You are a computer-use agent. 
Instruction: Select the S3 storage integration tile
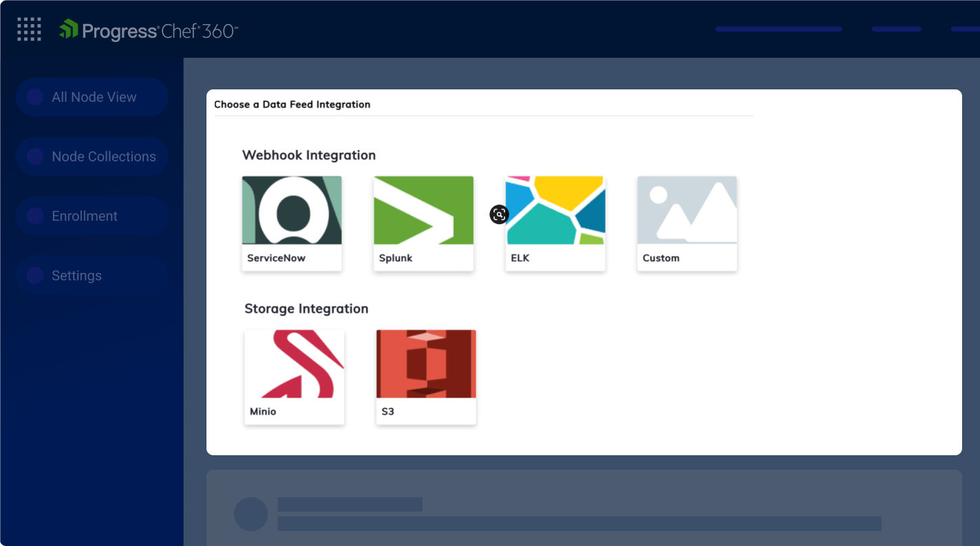[x=426, y=377]
